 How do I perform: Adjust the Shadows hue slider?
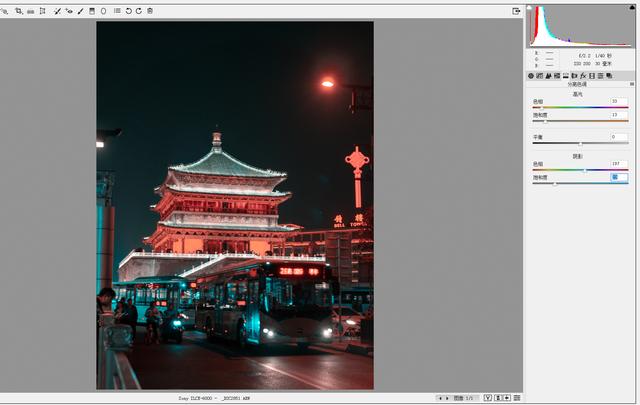coord(580,170)
